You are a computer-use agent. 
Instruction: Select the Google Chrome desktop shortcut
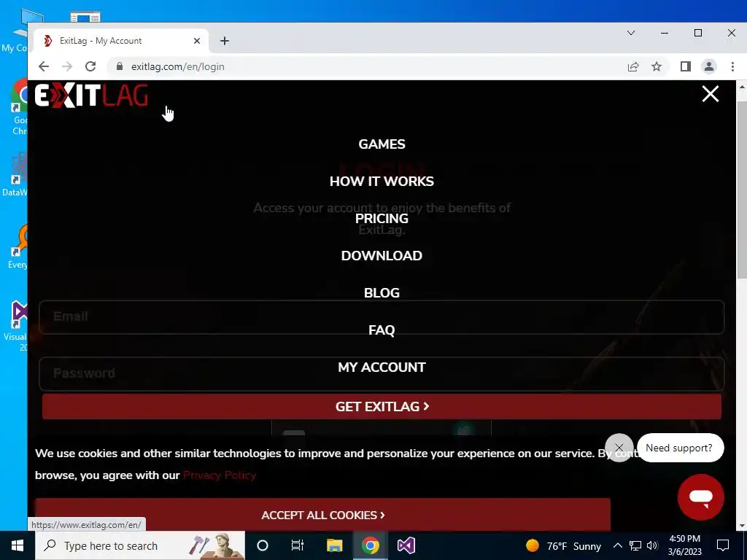[x=18, y=107]
